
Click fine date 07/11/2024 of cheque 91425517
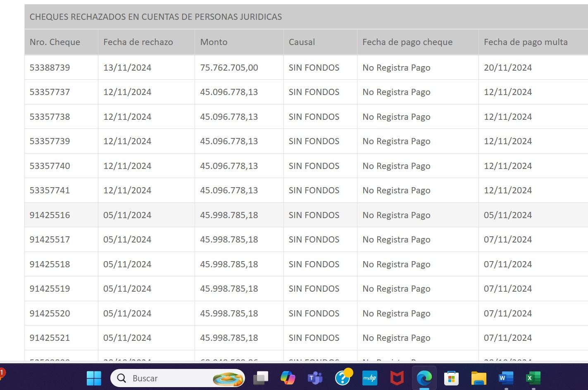[x=508, y=239]
